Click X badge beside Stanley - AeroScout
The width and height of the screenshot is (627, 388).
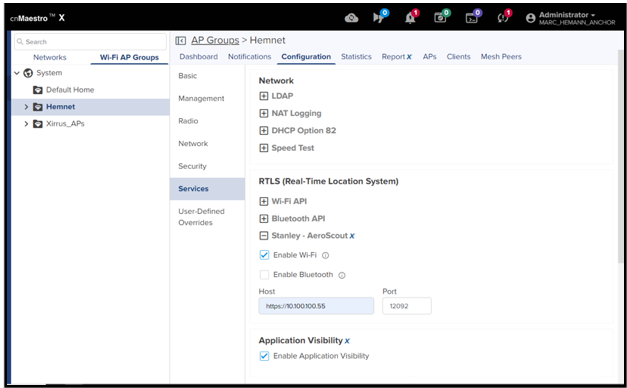click(352, 236)
